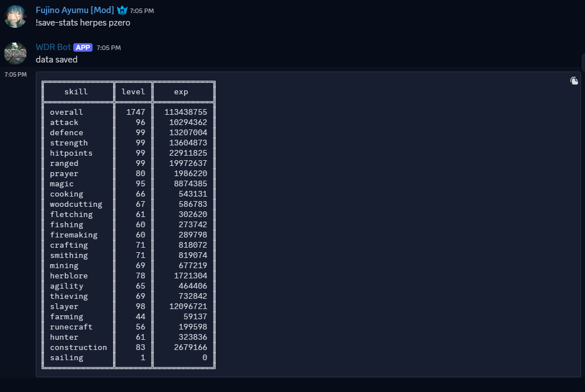Click the magic exp value 8874385

pos(190,184)
